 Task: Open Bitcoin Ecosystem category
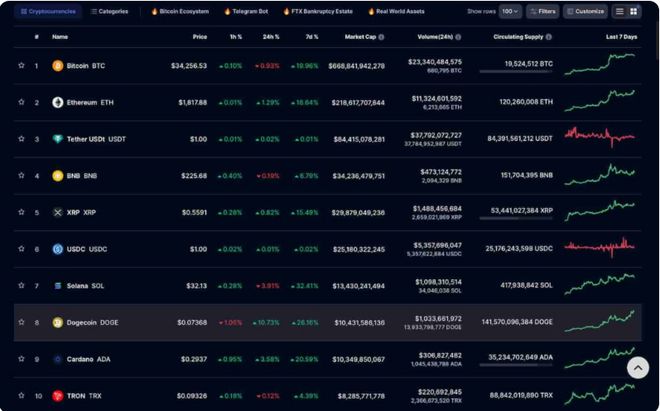tap(180, 11)
